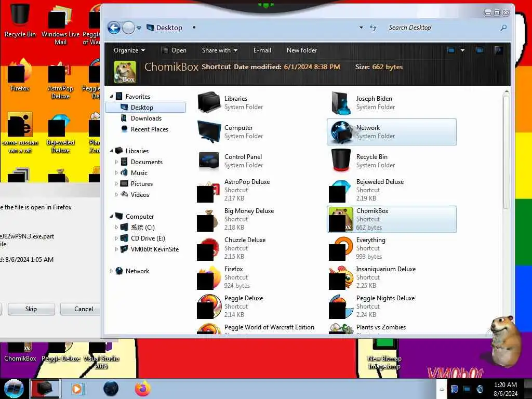Click the Change your view icon

pyautogui.click(x=451, y=50)
